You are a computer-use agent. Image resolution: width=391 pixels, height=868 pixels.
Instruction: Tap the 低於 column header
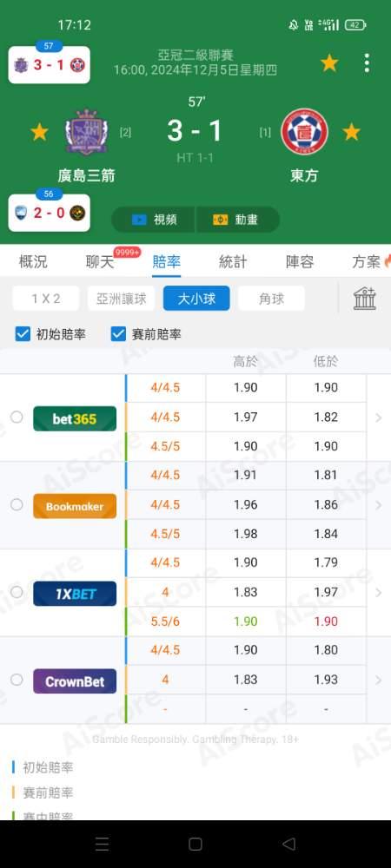(x=326, y=362)
